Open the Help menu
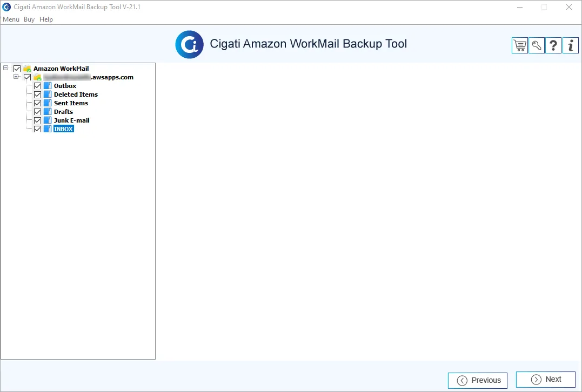This screenshot has width=582, height=392. [46, 19]
